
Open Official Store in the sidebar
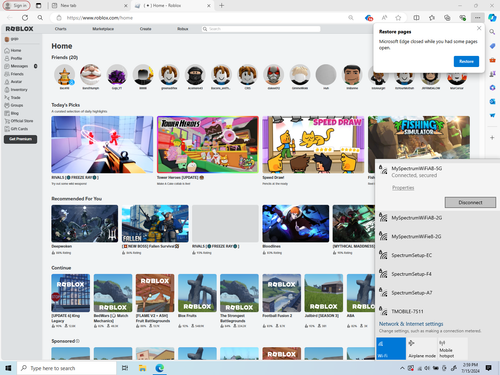[19, 121]
